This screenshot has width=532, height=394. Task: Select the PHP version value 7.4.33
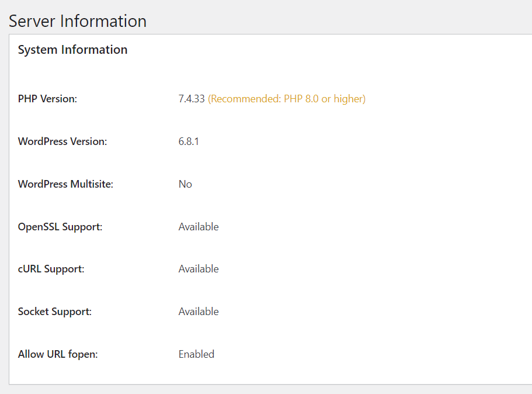(192, 99)
